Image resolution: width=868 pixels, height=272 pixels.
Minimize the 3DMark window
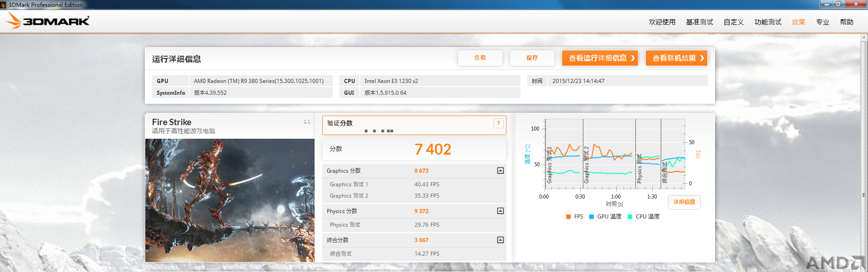[827, 4]
